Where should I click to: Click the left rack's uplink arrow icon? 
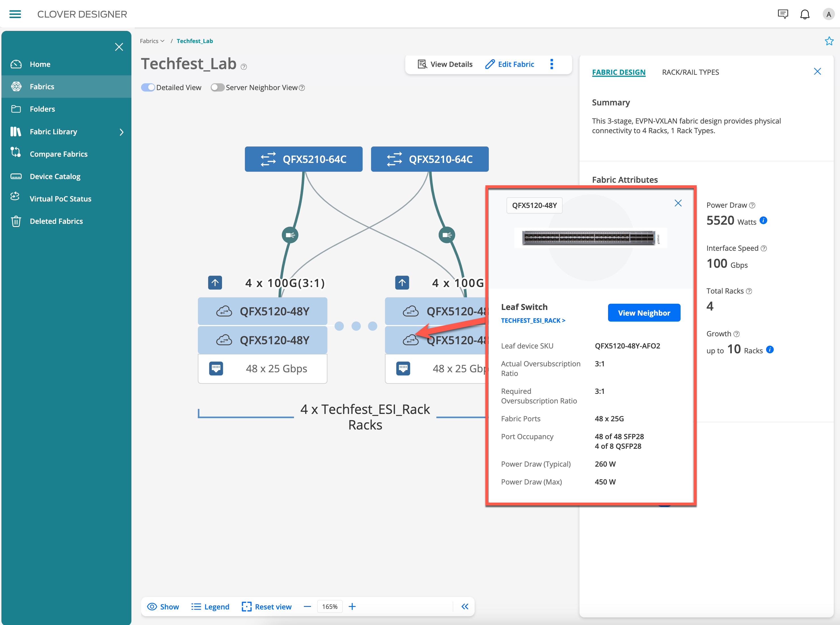(215, 283)
